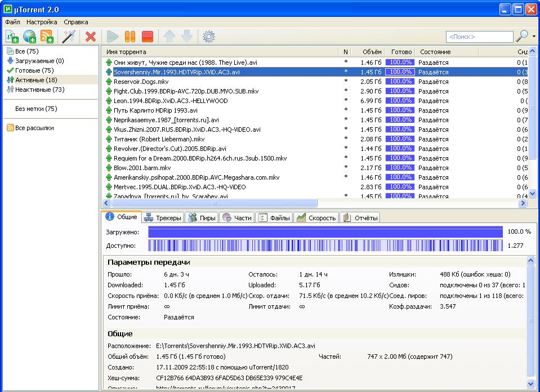Viewport: 540px width, 392px height.
Task: Switch to the Скорость tab
Action: (x=316, y=218)
